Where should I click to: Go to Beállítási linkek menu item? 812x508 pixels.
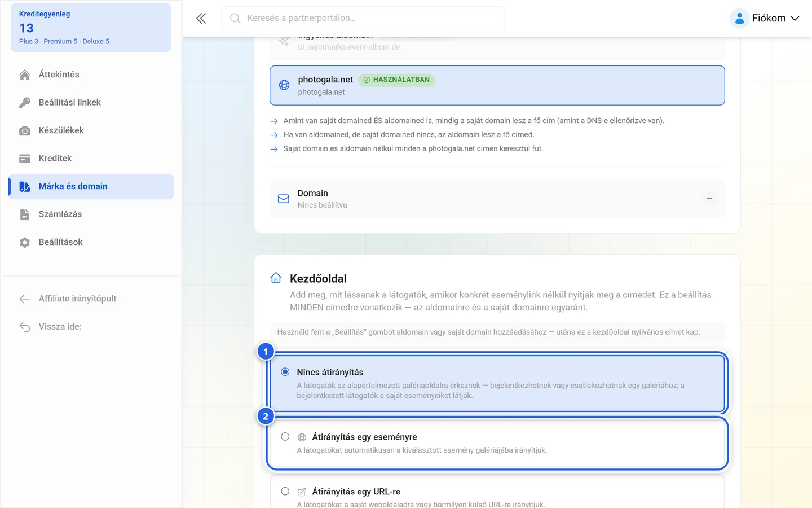click(91, 103)
